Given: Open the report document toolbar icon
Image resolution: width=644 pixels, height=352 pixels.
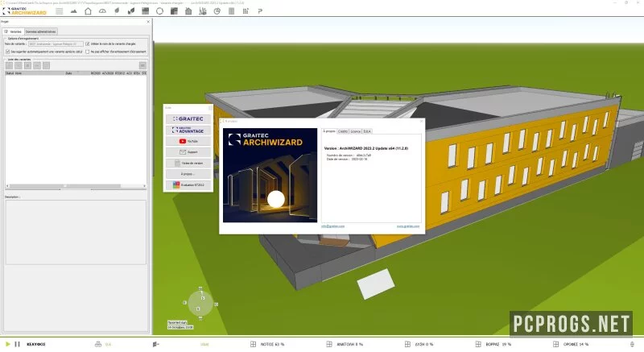Looking at the screenshot, I should (232, 11).
